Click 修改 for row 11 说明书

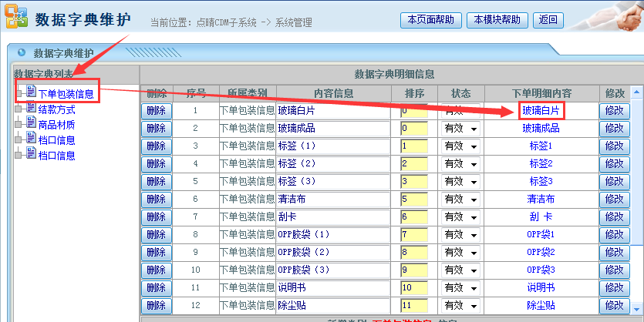pos(615,288)
